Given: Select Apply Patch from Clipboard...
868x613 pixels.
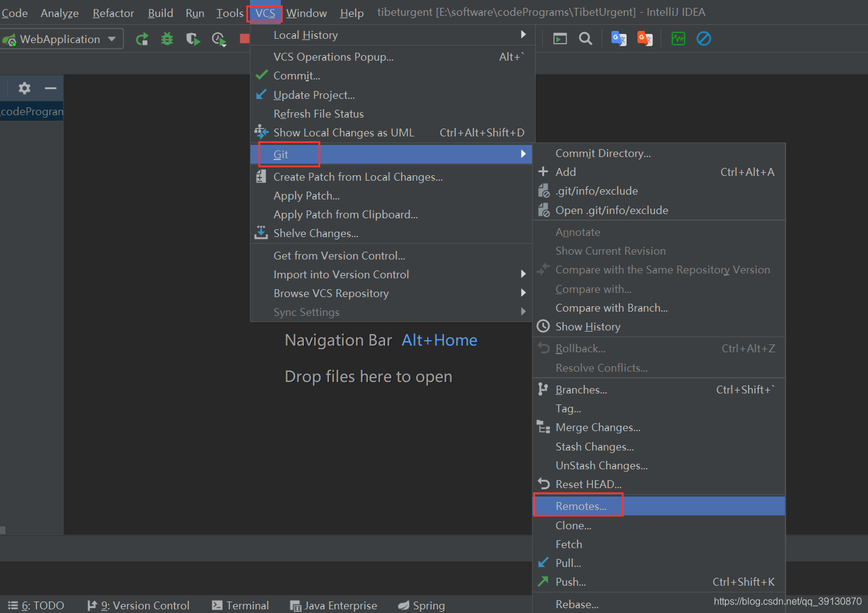Looking at the screenshot, I should click(392, 214).
